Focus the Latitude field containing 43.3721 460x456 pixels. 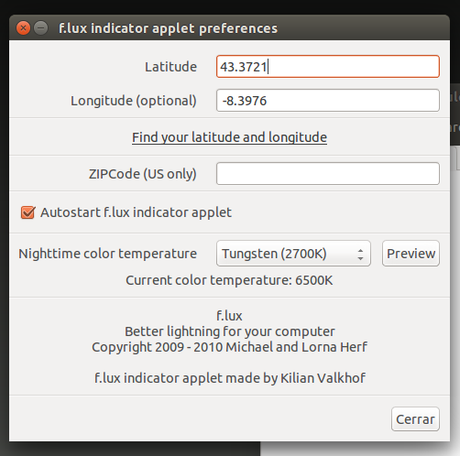pos(328,67)
